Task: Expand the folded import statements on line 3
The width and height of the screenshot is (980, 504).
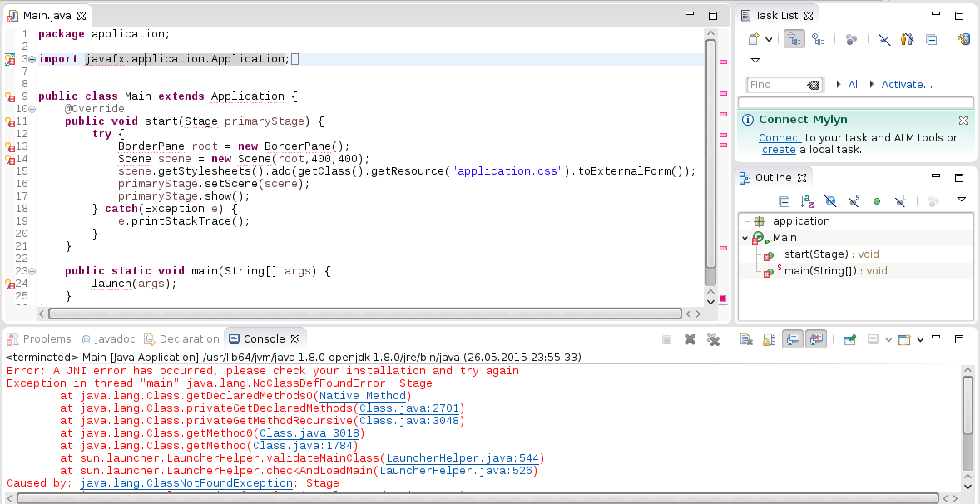Action: click(x=32, y=59)
